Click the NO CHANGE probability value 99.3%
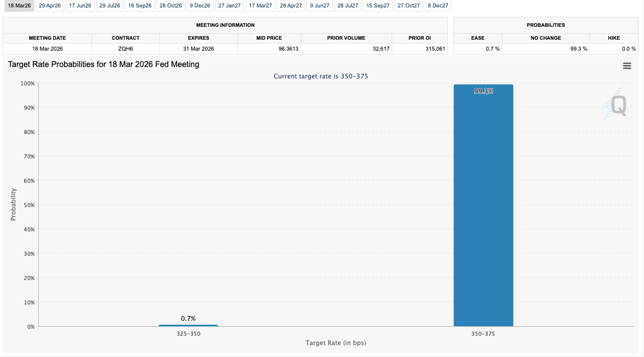This screenshot has height=357, width=644. (x=580, y=48)
